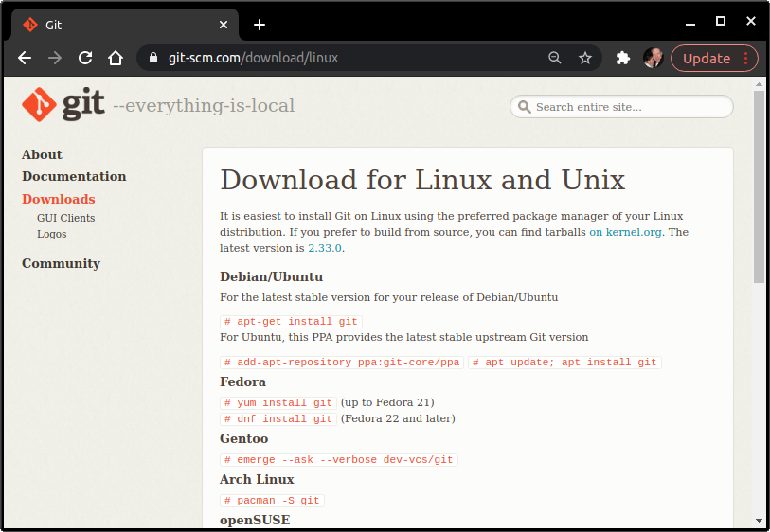Click the search magnifier icon on site

point(525,107)
